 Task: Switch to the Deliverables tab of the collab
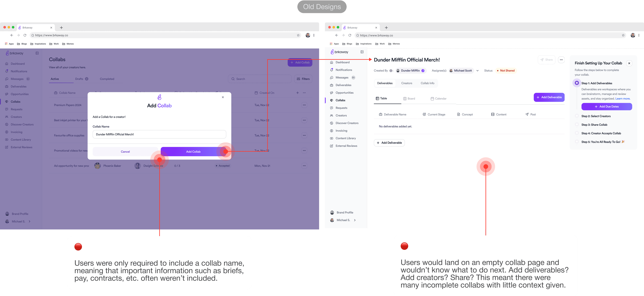(x=385, y=83)
